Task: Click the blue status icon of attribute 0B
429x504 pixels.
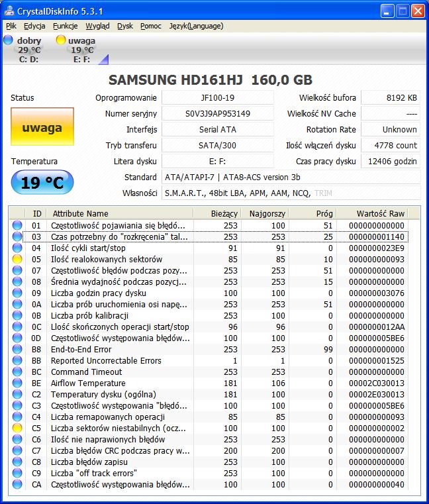Action: coord(17,315)
